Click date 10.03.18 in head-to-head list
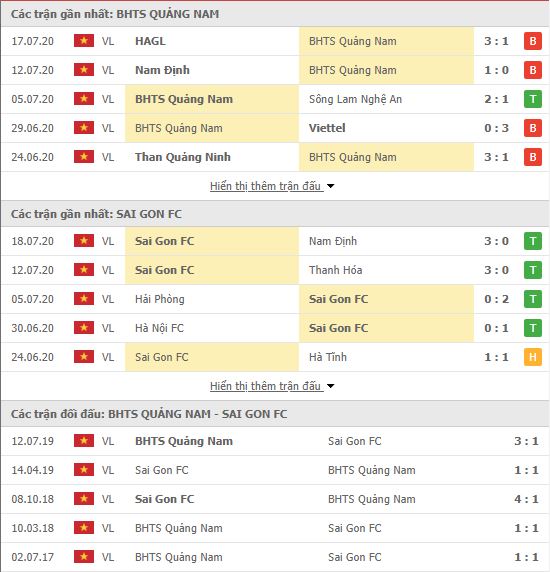 pyautogui.click(x=32, y=528)
